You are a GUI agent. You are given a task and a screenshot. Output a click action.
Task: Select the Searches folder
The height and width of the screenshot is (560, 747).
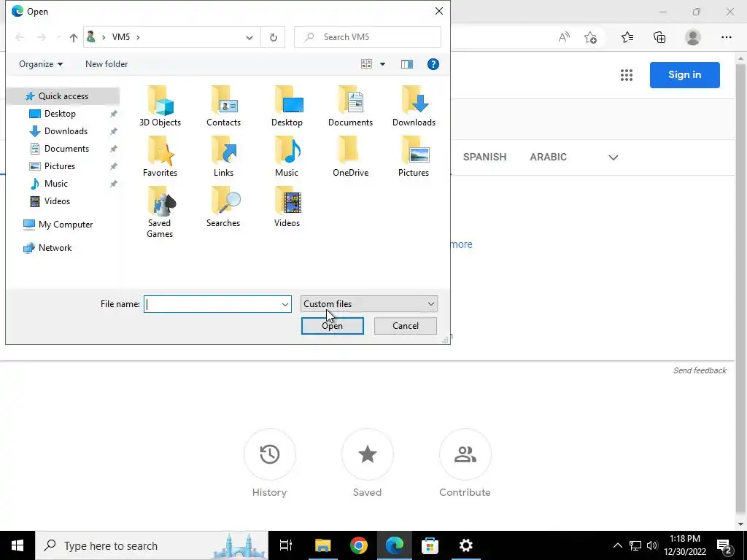pyautogui.click(x=223, y=208)
